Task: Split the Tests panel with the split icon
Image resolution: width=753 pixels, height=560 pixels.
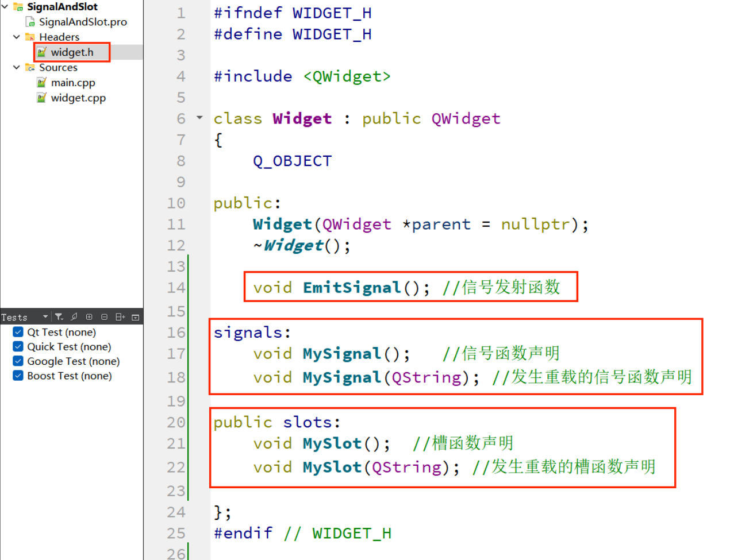Action: pos(120,317)
